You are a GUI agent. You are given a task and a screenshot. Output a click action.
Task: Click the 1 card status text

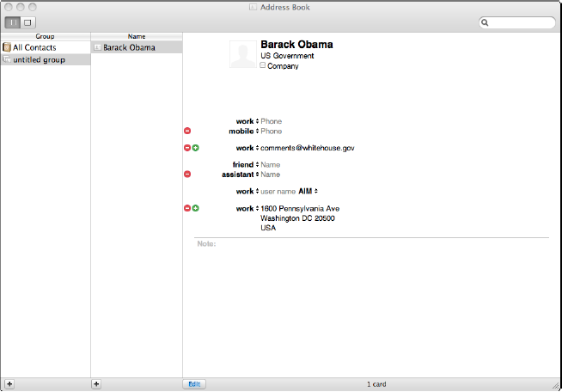[x=376, y=384]
